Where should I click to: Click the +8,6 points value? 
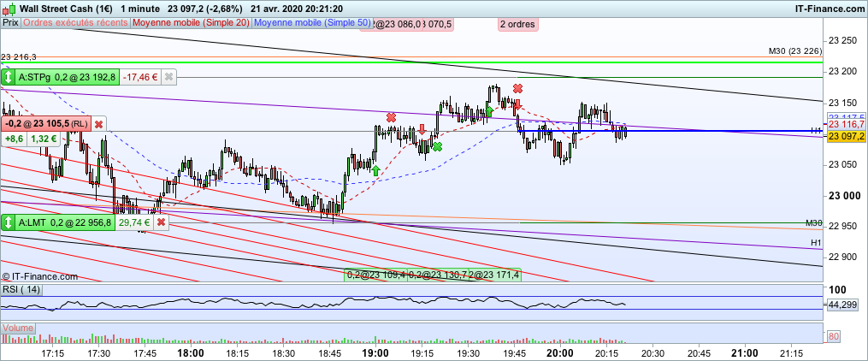pyautogui.click(x=14, y=139)
